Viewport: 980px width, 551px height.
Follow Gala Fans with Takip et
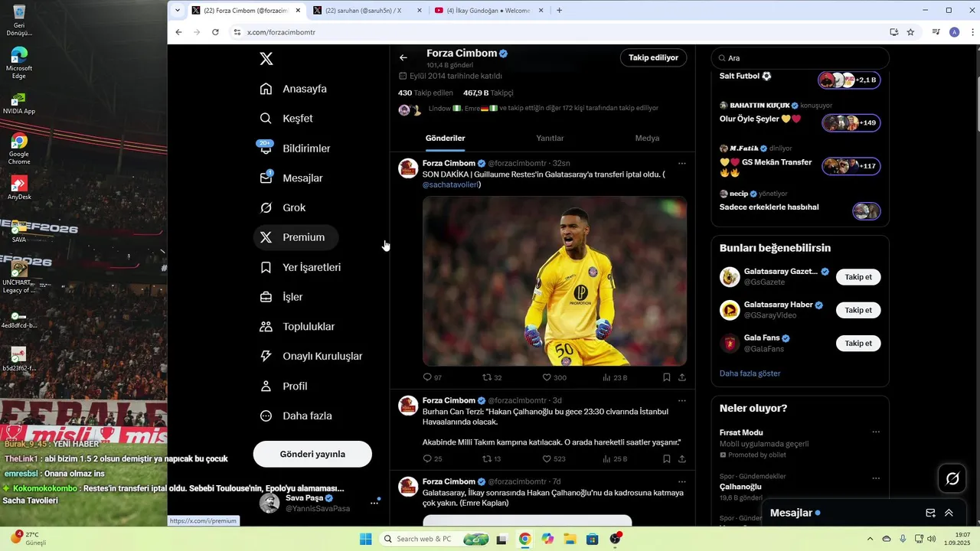(x=858, y=344)
